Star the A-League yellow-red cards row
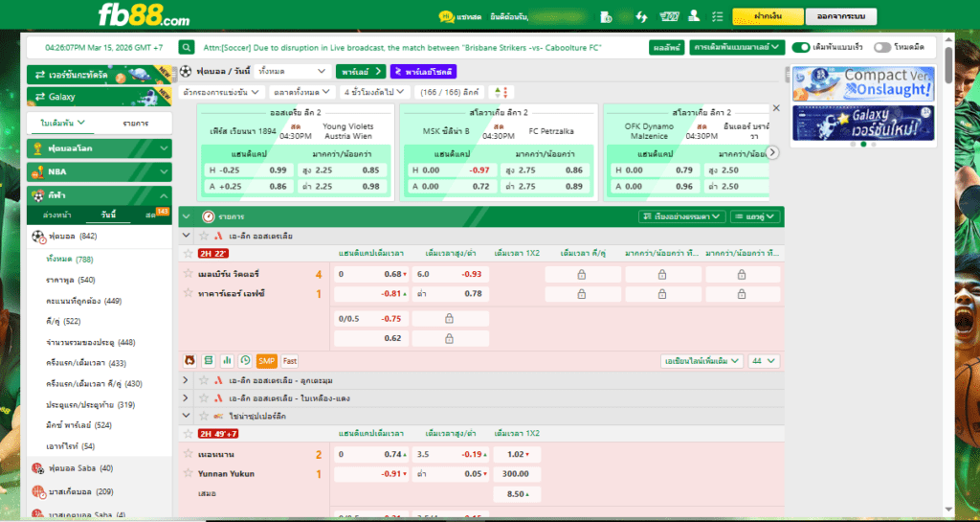The image size is (980, 522). [x=204, y=398]
